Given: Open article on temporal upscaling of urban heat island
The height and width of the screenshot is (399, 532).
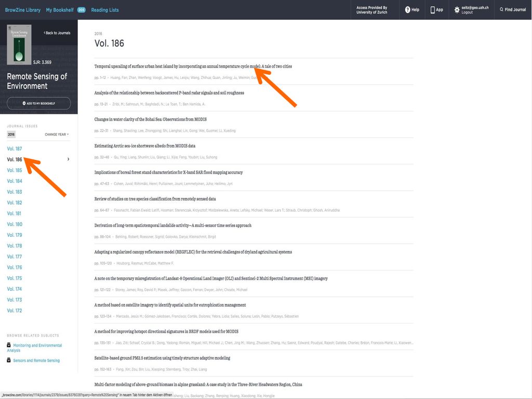Looking at the screenshot, I should [193, 66].
